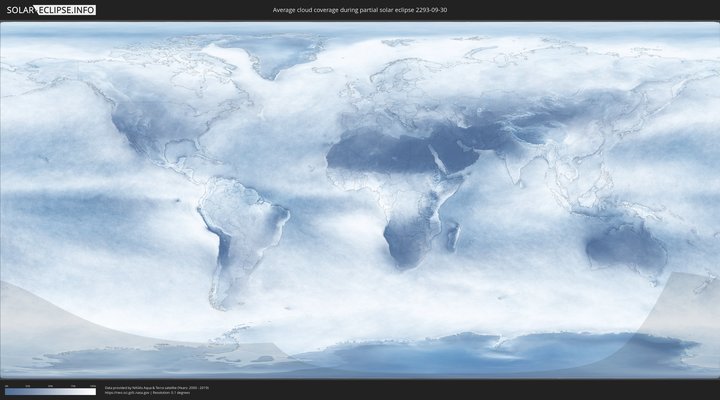Click the cloud coverage world map image
This screenshot has width=720, height=400.
tap(360, 200)
